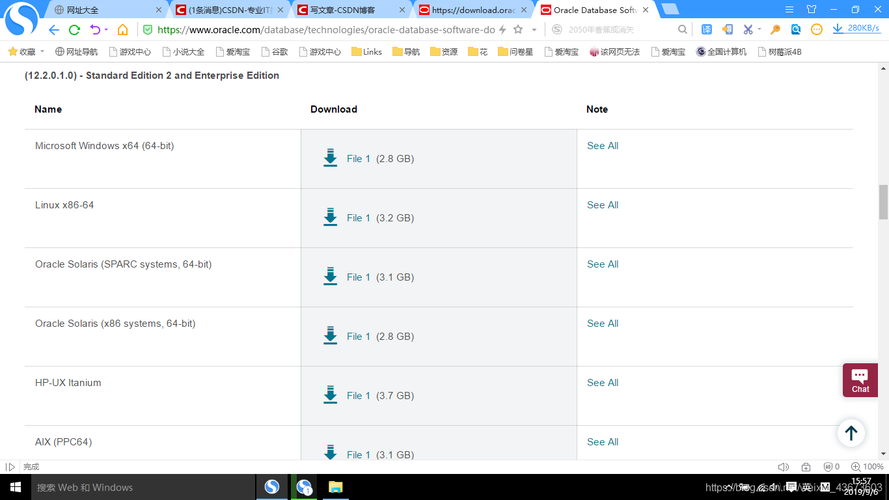The image size is (889, 500).
Task: Refresh the page with the reload icon
Action: point(74,30)
